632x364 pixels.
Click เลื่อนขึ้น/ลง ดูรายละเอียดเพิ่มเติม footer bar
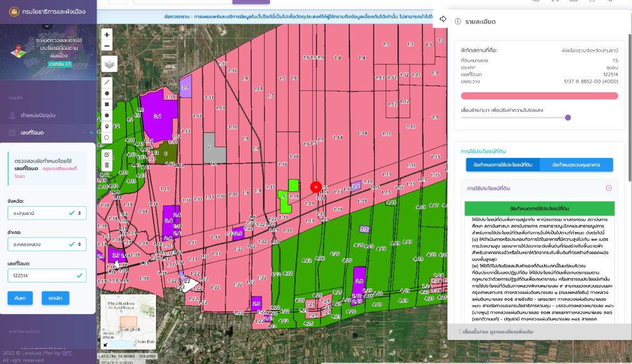(539, 332)
